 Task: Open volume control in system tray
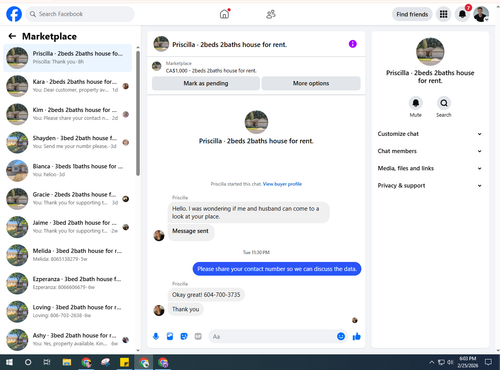[450, 362]
